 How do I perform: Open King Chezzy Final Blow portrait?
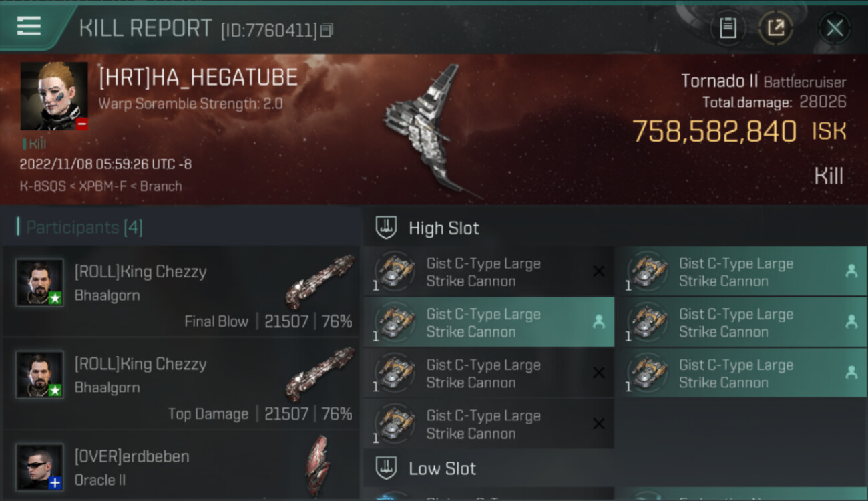(40, 283)
